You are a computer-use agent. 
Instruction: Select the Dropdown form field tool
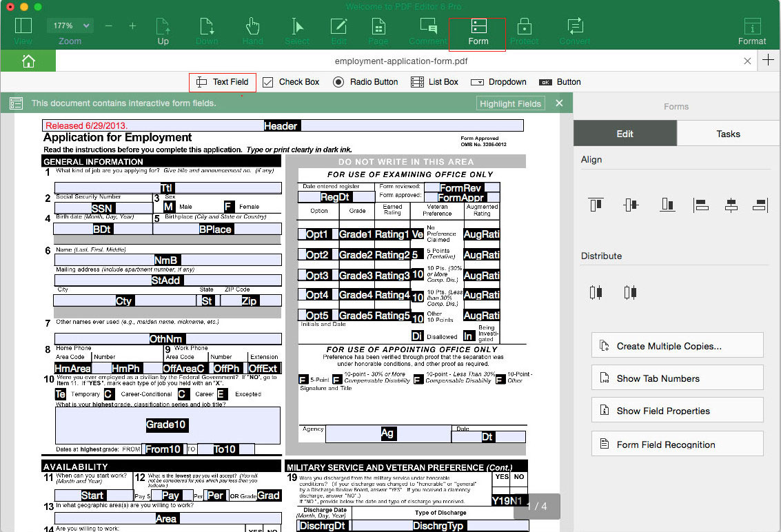pyautogui.click(x=498, y=81)
